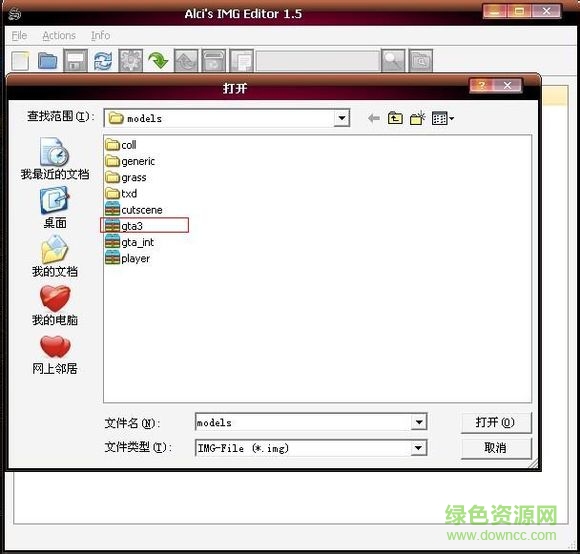This screenshot has width=580, height=554.
Task: Select the gta3 img file
Action: [x=124, y=226]
